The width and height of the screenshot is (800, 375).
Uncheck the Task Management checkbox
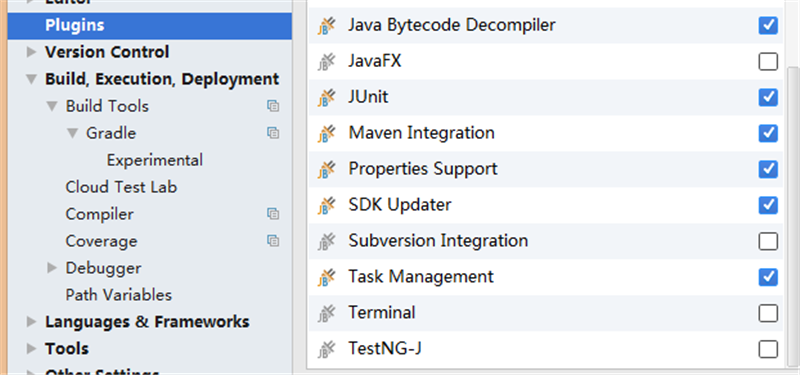[768, 277]
